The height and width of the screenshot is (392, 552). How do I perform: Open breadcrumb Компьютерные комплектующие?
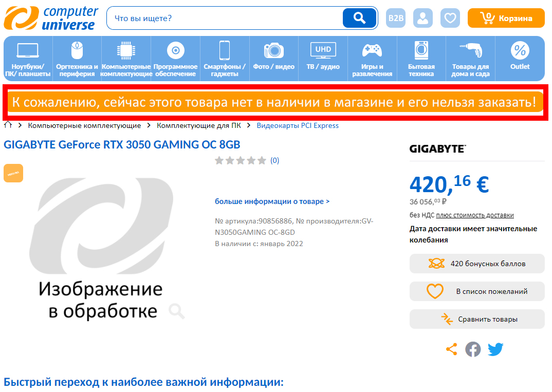(x=84, y=126)
